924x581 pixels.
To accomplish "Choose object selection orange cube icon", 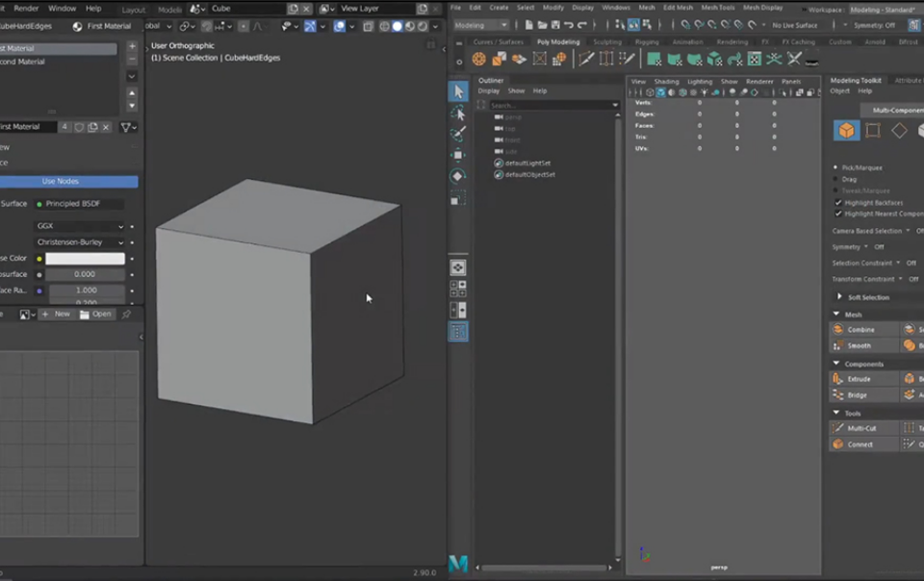I will [x=846, y=131].
